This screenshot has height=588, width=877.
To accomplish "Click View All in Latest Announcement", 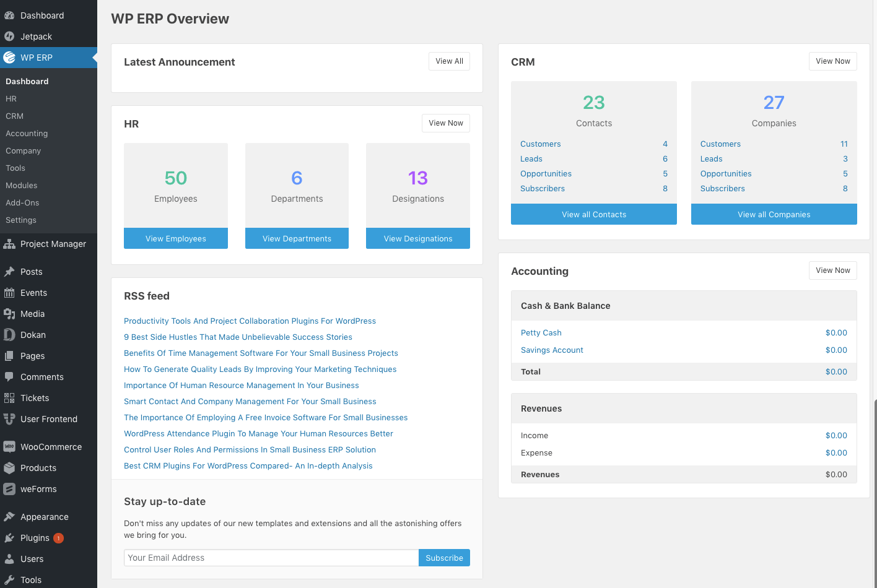I will [x=449, y=61].
